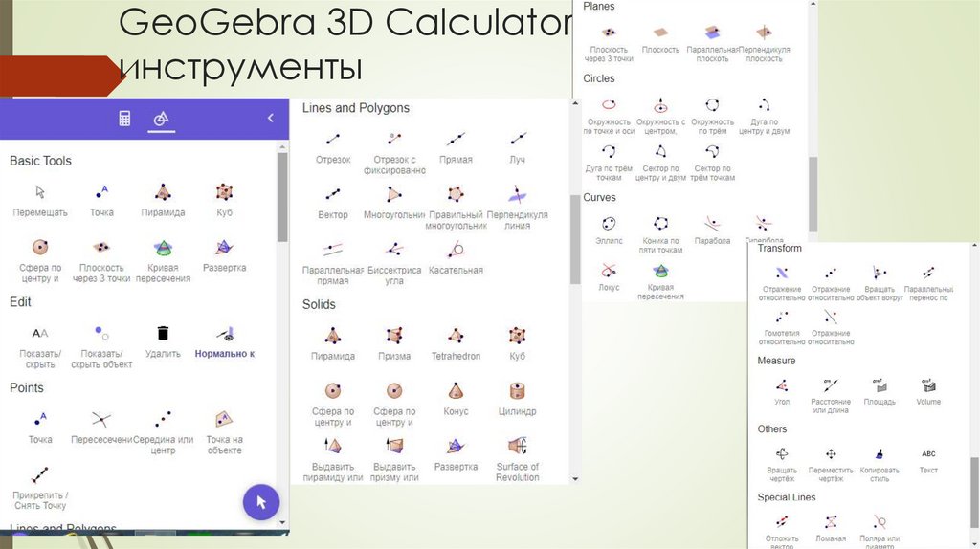Image resolution: width=980 pixels, height=549 pixels.
Task: Select the Пересечение tool under Points
Action: pyautogui.click(x=101, y=428)
